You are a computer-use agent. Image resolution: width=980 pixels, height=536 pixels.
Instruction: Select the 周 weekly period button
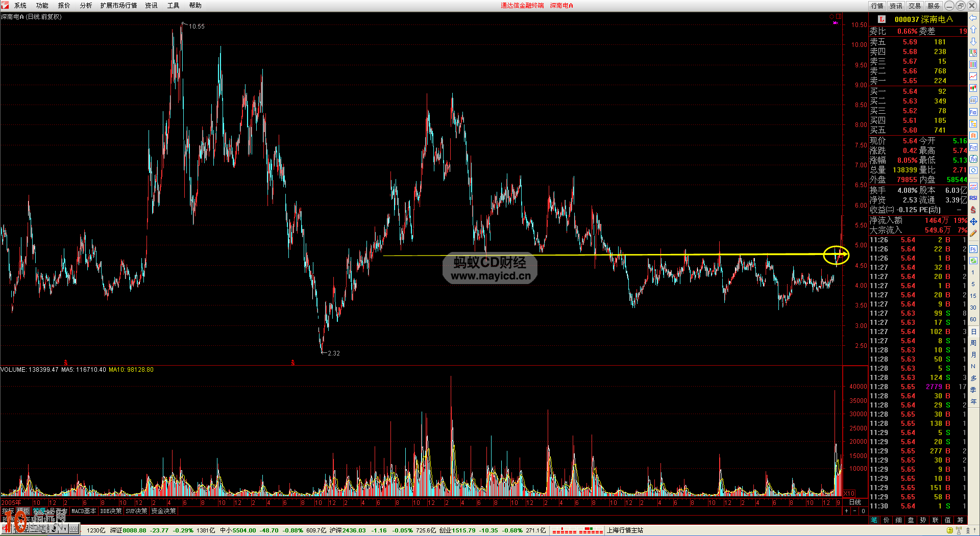point(973,343)
